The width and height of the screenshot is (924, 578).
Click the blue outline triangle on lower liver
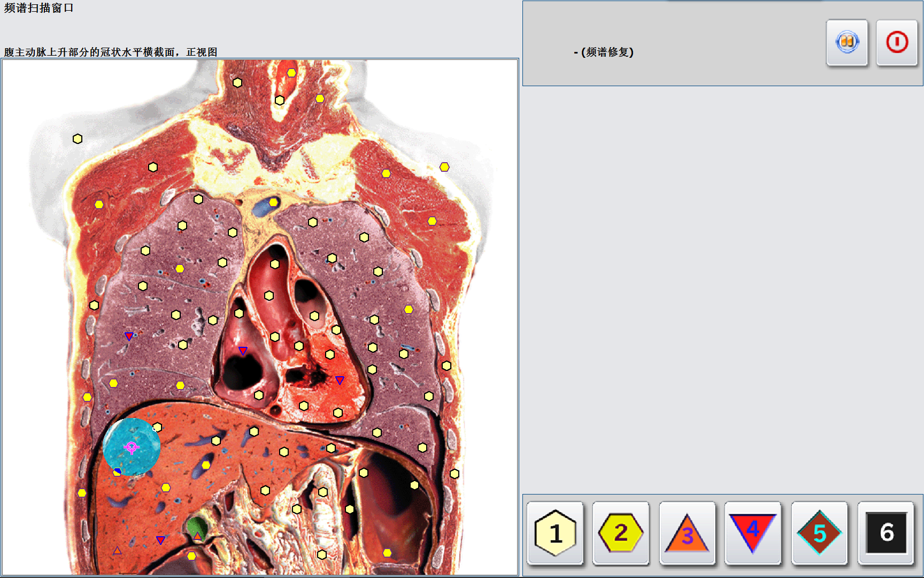[117, 550]
